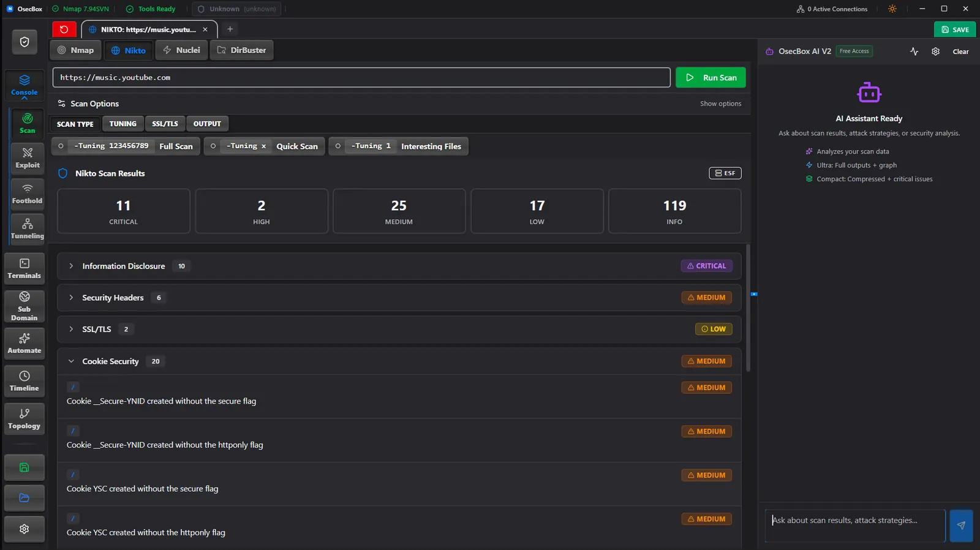The width and height of the screenshot is (980, 550).
Task: Click the ESF export button
Action: pyautogui.click(x=725, y=173)
